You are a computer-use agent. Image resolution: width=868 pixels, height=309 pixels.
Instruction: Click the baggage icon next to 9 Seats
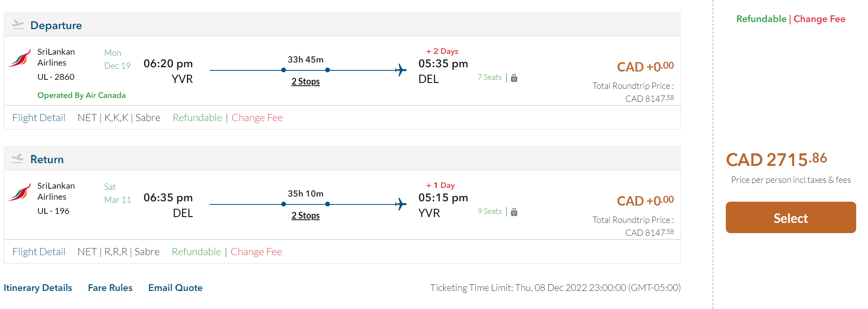[514, 212]
